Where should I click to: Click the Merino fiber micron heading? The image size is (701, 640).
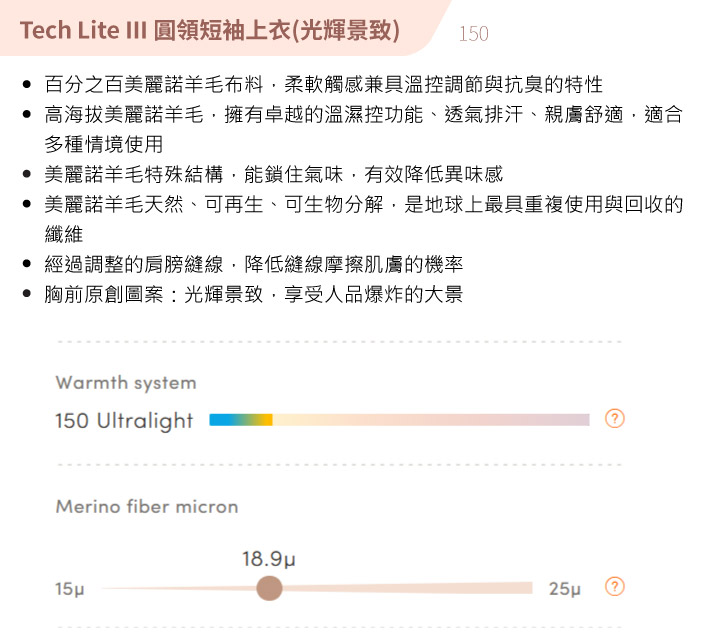coord(147,506)
